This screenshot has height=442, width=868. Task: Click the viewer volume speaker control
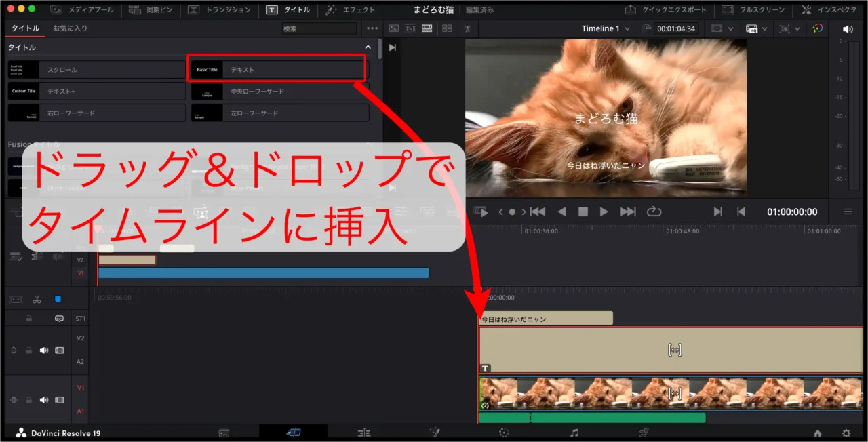point(847,28)
